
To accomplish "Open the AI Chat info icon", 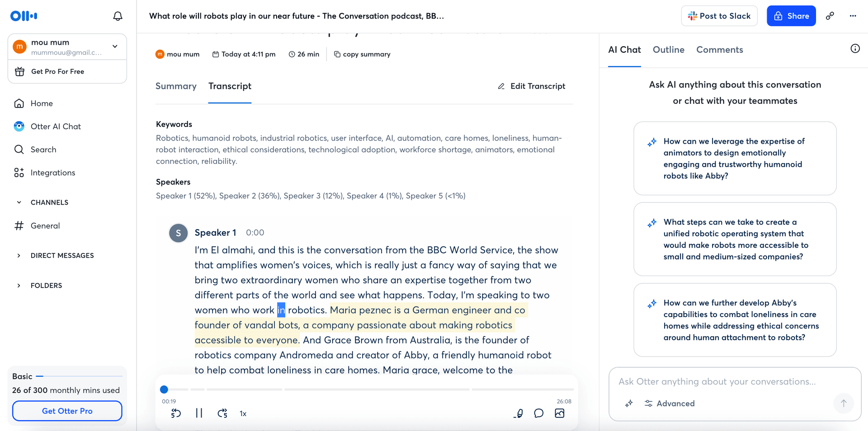I will (x=855, y=49).
